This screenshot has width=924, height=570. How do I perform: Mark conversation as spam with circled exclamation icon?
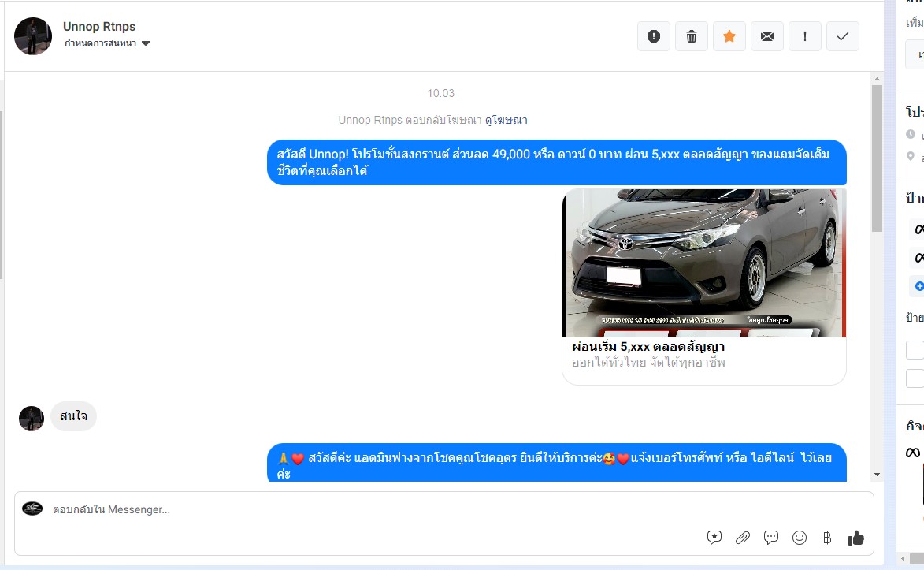point(654,36)
